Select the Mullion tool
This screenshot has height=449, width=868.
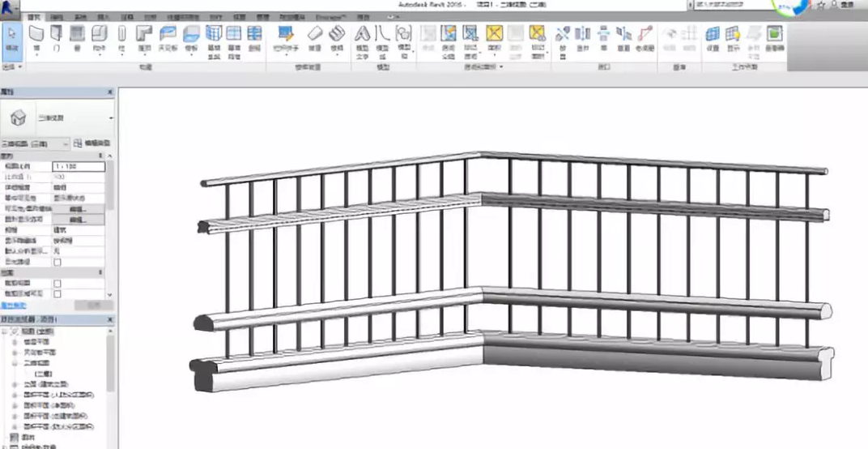click(254, 39)
